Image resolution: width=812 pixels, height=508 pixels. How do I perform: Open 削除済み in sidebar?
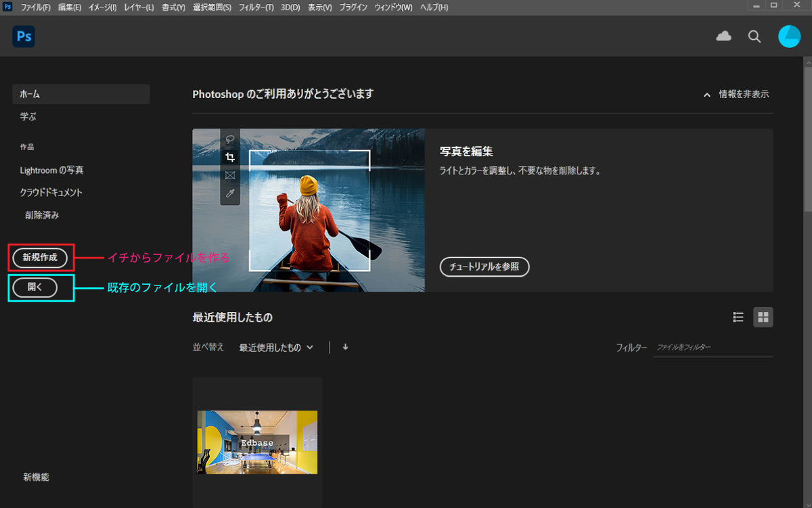pyautogui.click(x=42, y=215)
